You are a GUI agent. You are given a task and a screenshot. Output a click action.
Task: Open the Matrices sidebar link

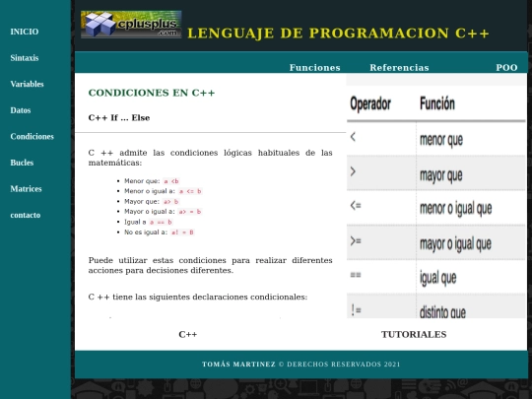27,188
